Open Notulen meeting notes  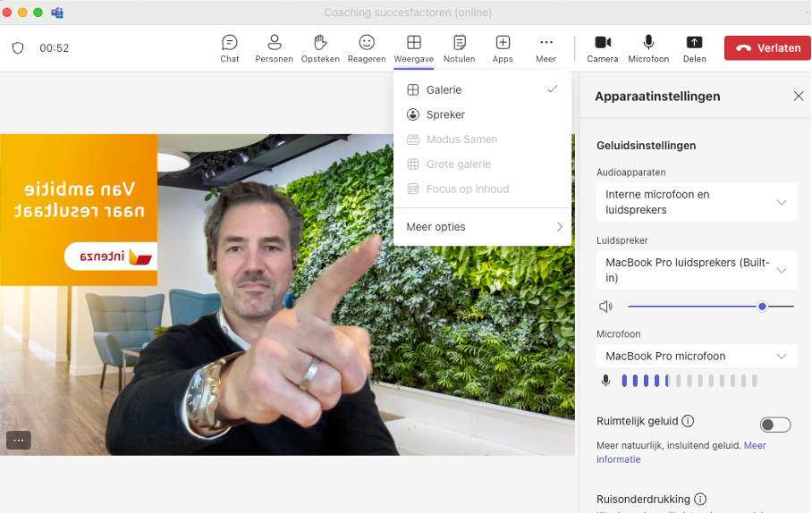(459, 47)
